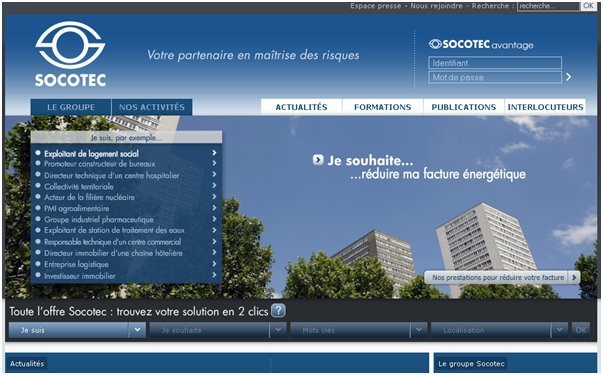Click the arrow next to Investisseur immobilier
This screenshot has width=603, height=375.
click(214, 275)
